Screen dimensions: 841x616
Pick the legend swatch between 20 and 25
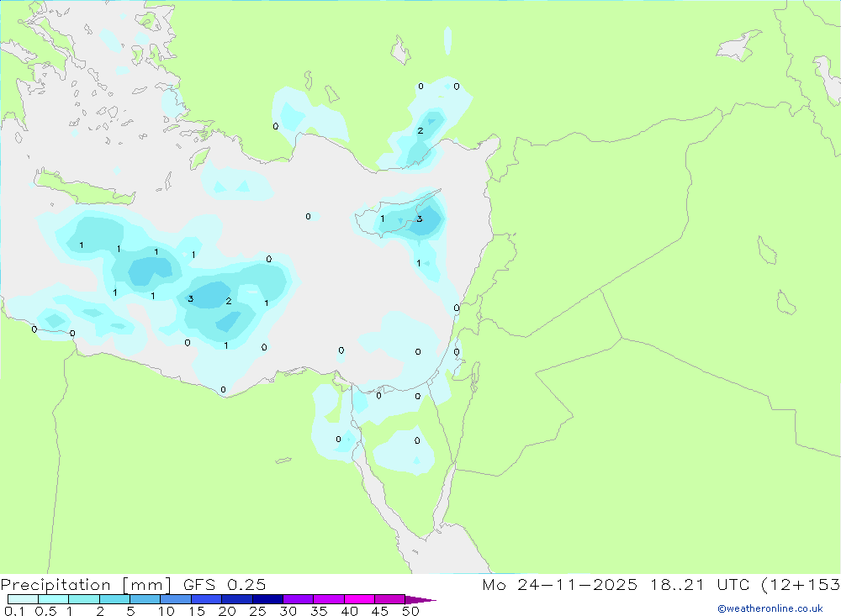click(237, 599)
